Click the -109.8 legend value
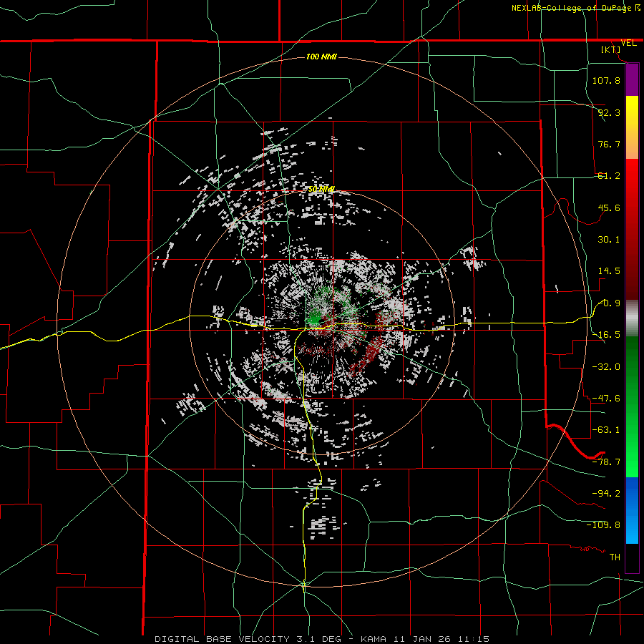This screenshot has width=644, height=644. click(603, 525)
